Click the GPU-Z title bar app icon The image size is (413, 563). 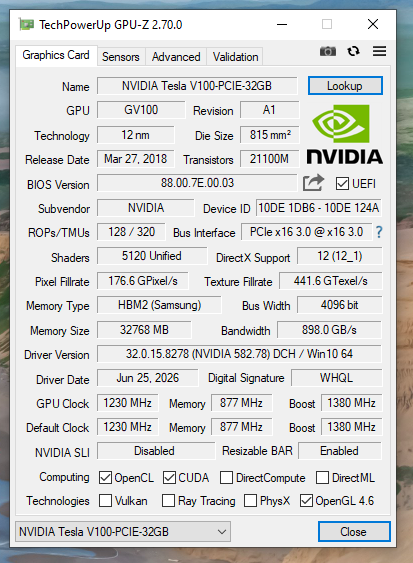[x=26, y=24]
